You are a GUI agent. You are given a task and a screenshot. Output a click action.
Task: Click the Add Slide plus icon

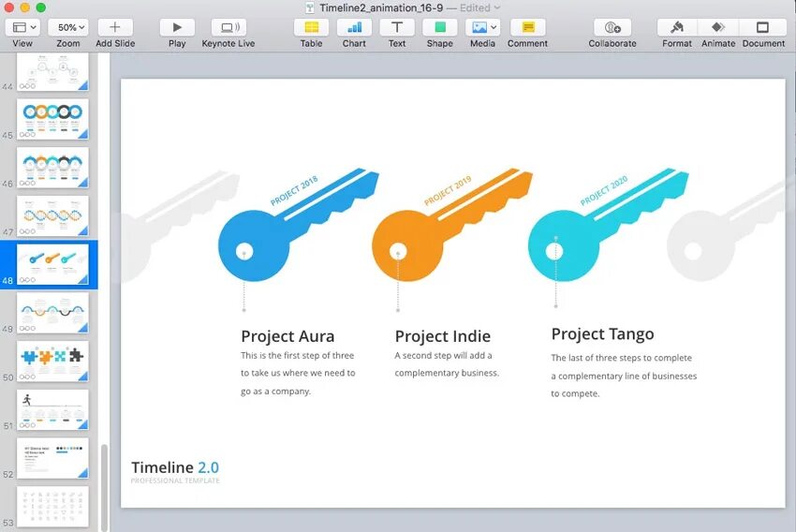115,27
